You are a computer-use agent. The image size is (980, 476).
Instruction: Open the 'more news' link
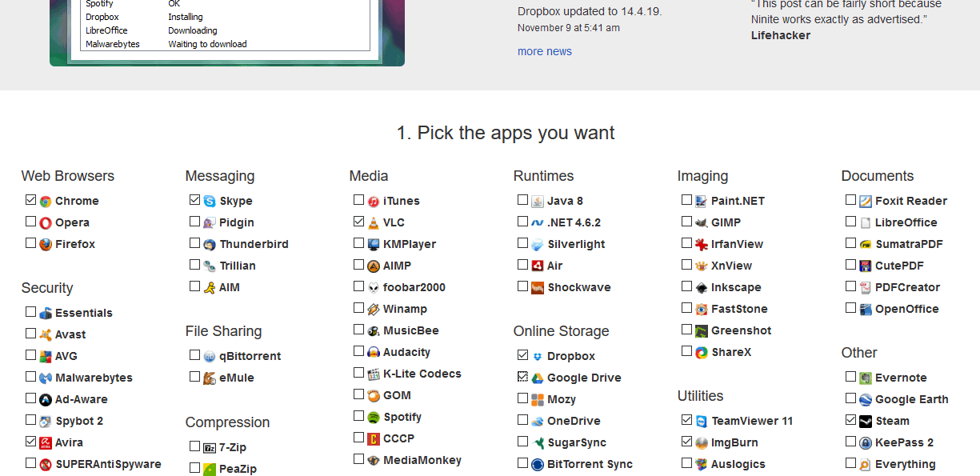click(545, 51)
